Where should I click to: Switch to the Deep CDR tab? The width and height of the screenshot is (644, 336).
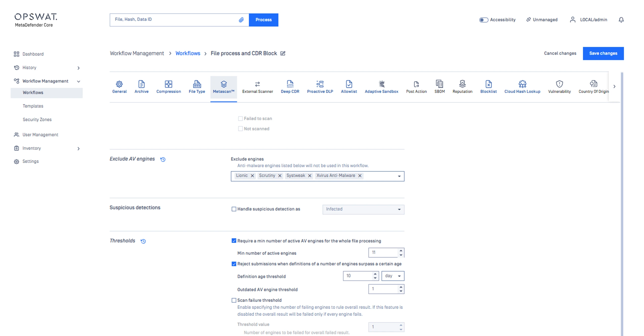(x=290, y=87)
